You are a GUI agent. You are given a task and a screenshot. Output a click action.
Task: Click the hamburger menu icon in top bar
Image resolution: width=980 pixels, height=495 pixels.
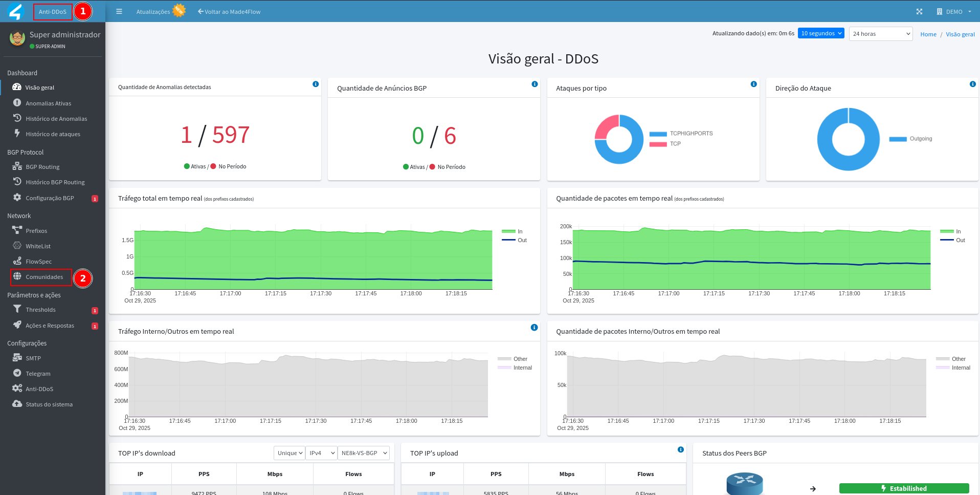click(119, 11)
